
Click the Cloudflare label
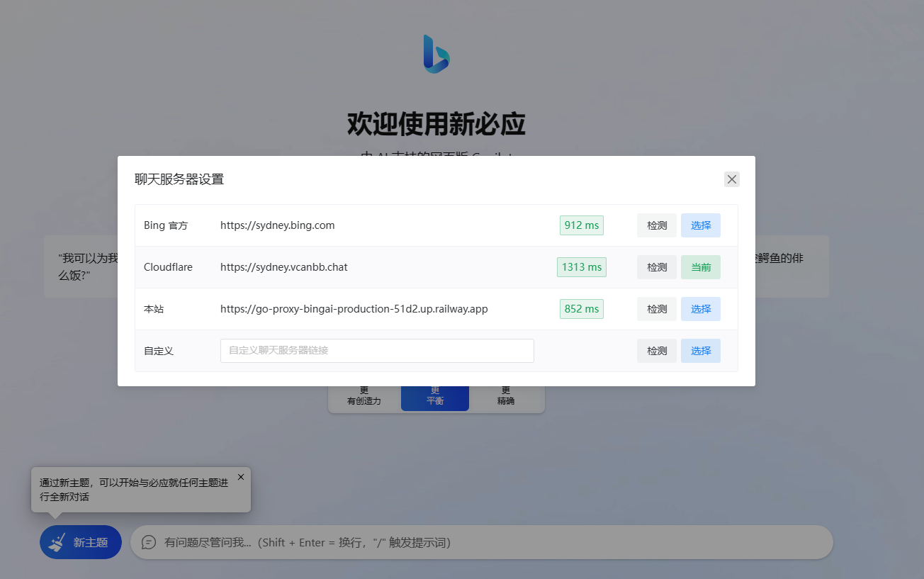(168, 267)
